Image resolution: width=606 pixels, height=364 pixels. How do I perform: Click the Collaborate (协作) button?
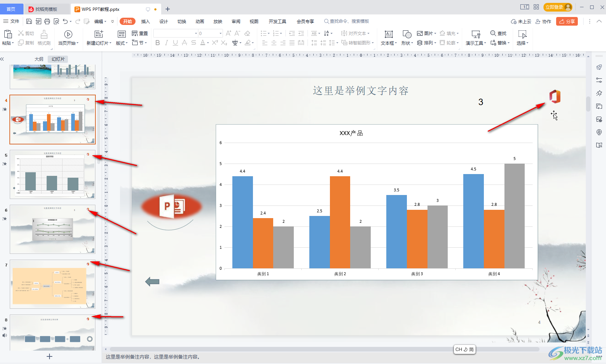543,21
